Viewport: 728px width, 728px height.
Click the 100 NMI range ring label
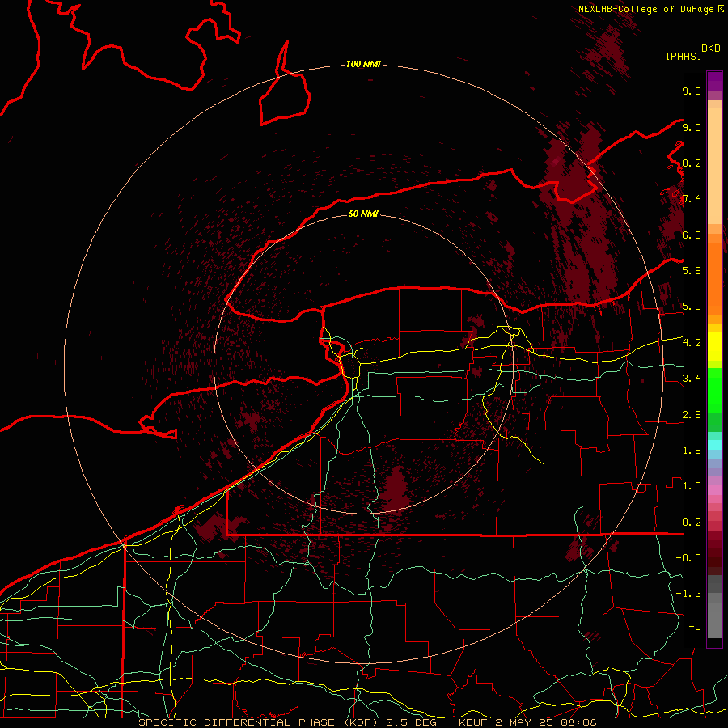point(363,64)
